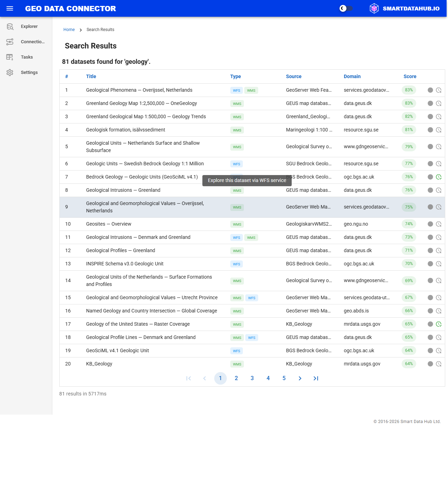Click clock status icon on Geological Phenomena row
This screenshot has width=448, height=491.
coord(439,90)
